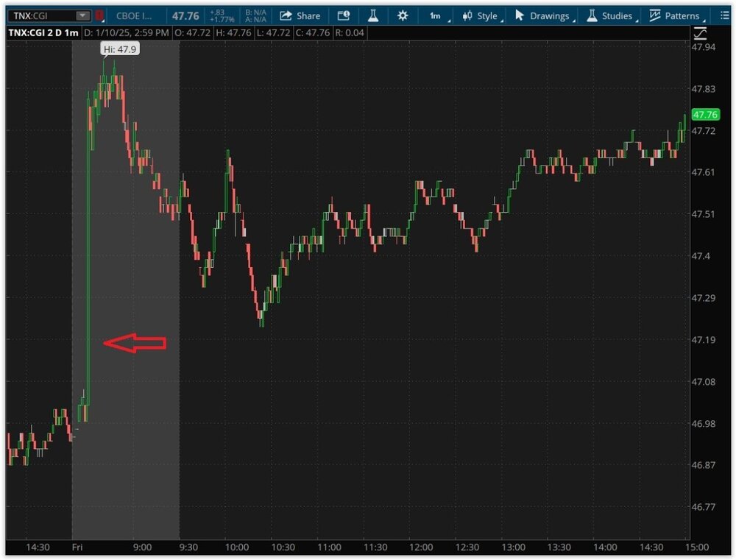Screen dimensions: 736x560
Task: Open chart settings gear icon
Action: 402,15
